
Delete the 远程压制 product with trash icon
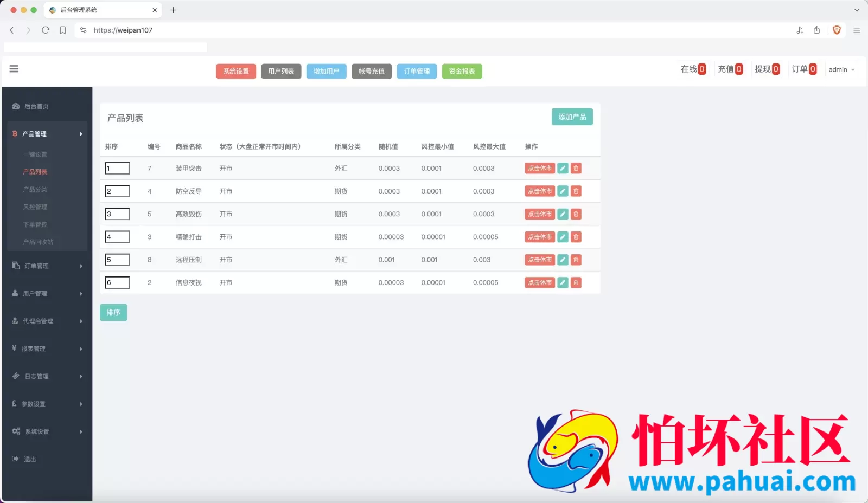click(576, 260)
